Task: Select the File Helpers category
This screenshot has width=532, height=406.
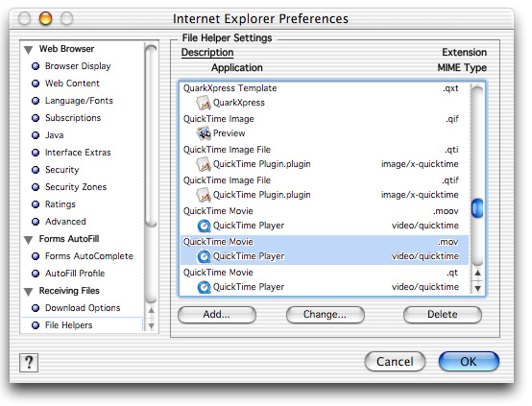Action: coord(68,325)
